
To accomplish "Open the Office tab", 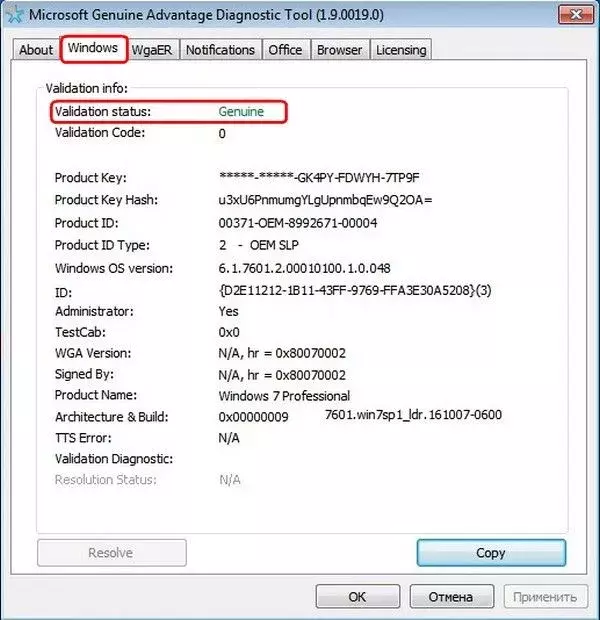I will point(285,50).
